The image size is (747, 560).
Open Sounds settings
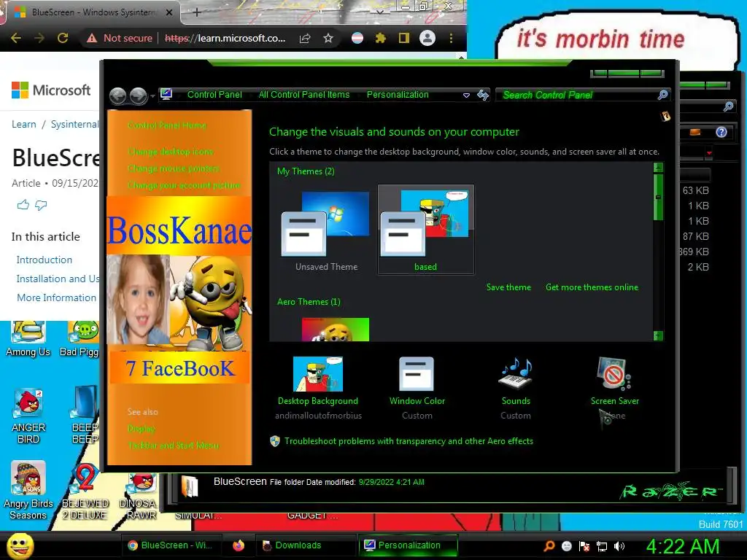(x=516, y=386)
